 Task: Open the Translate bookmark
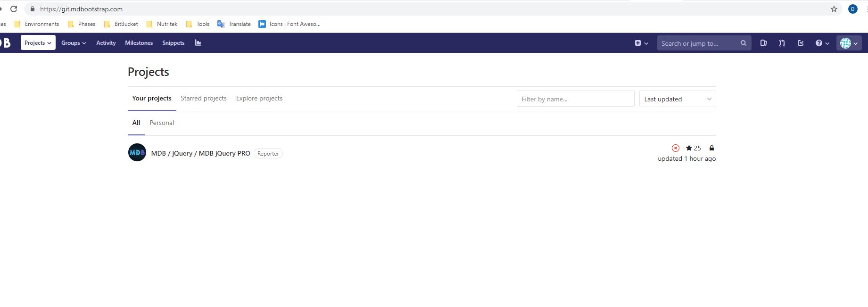tap(234, 24)
